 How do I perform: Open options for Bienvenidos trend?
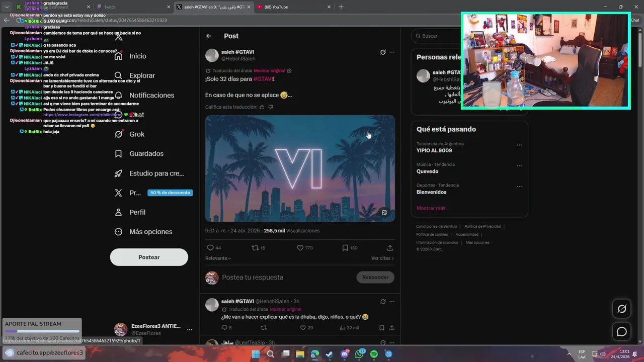[x=519, y=187]
